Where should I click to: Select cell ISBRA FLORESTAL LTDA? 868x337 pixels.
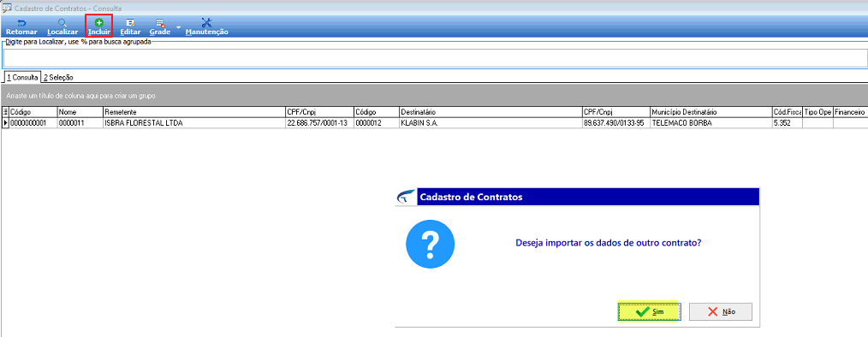193,122
